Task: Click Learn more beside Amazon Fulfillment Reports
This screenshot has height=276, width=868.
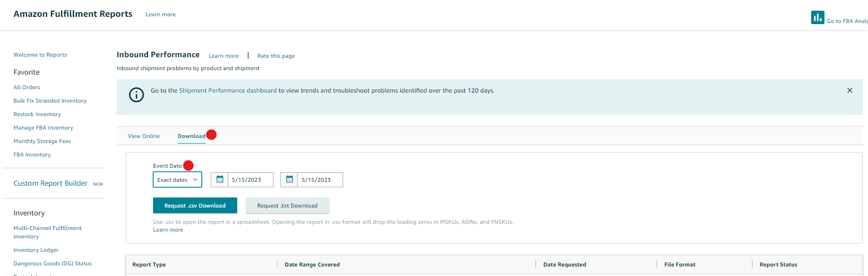Action: 160,15
